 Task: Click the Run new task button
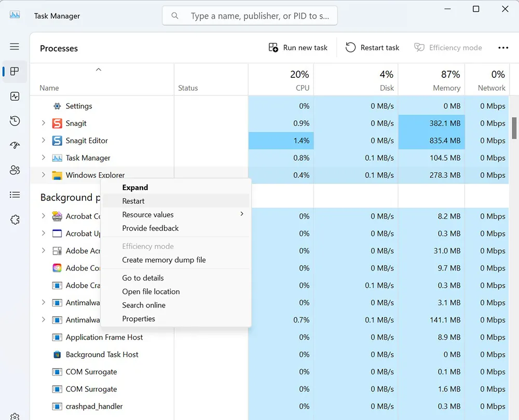pyautogui.click(x=298, y=47)
